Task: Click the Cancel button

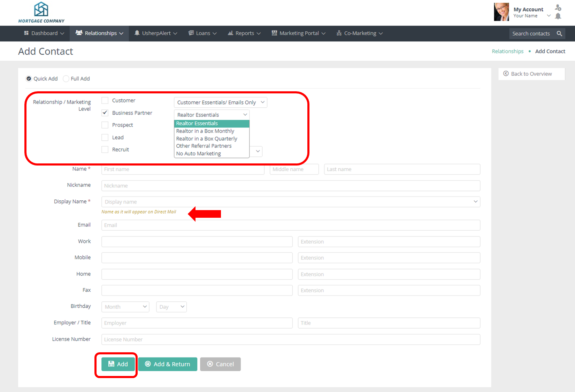Action: tap(220, 364)
